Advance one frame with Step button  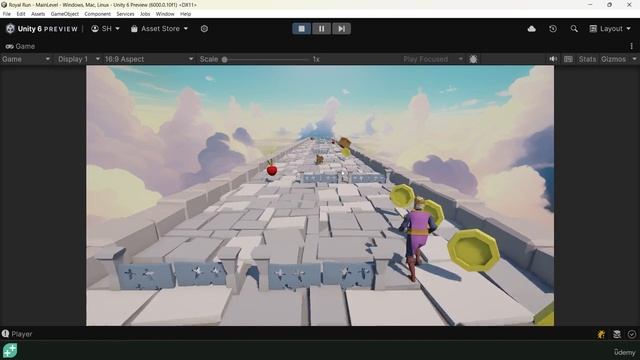[341, 29]
